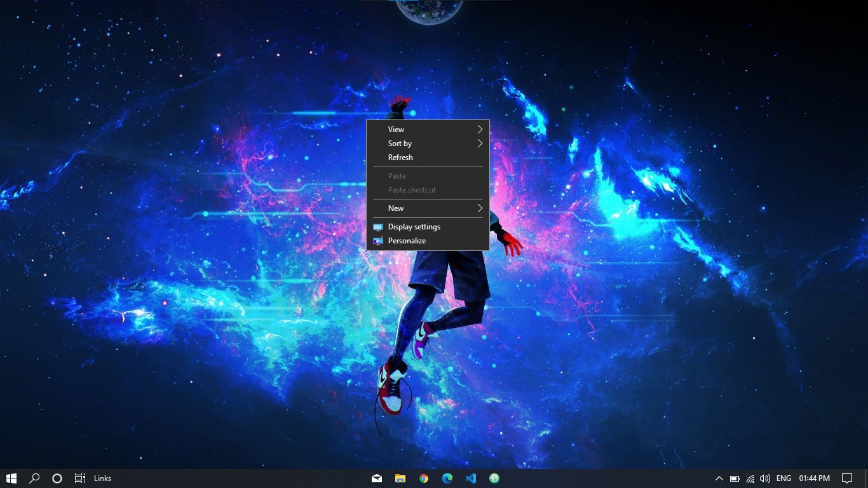Viewport: 868px width, 488px height.
Task: Launch Microsoft Edge from taskbar
Action: click(447, 478)
